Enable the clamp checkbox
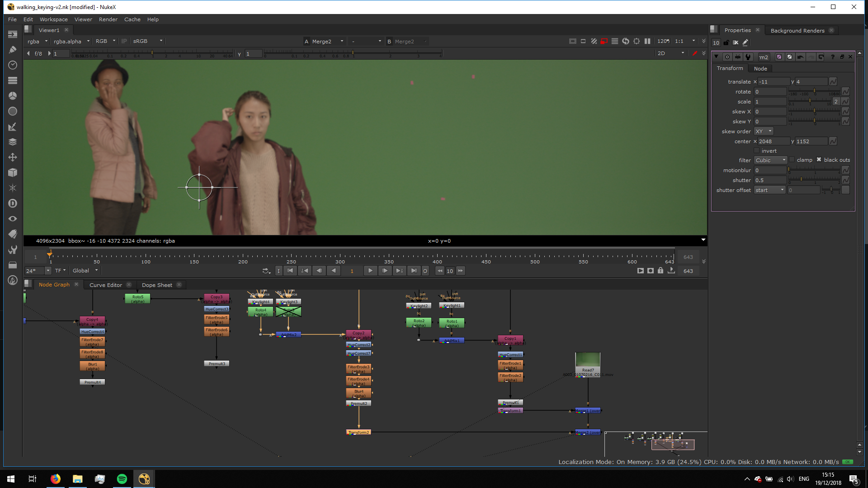 point(792,160)
